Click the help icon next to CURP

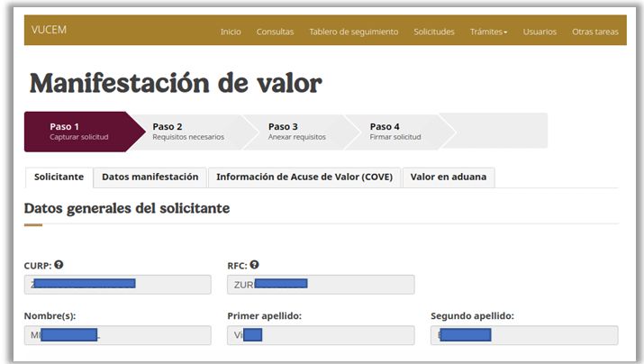pos(59,265)
